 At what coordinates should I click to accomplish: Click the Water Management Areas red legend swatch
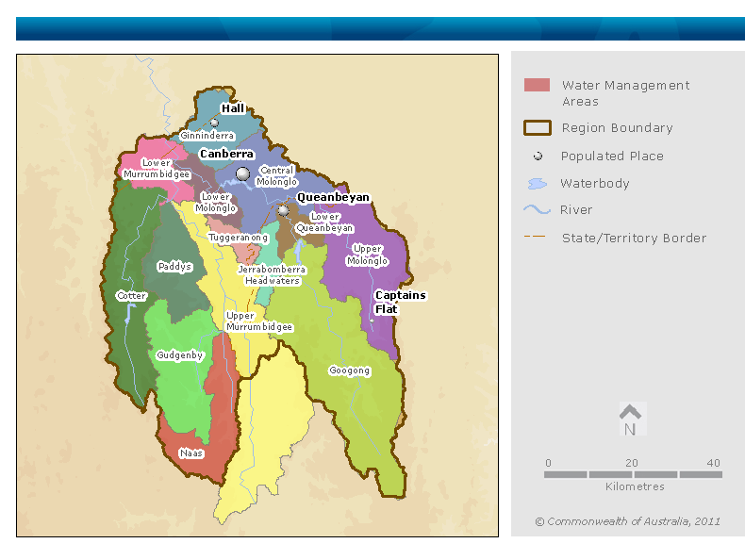[x=537, y=85]
